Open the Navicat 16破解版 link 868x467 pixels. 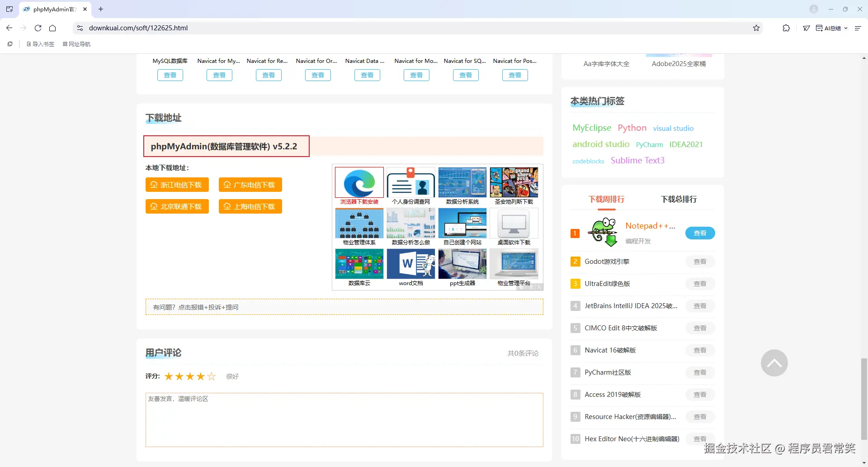point(610,350)
